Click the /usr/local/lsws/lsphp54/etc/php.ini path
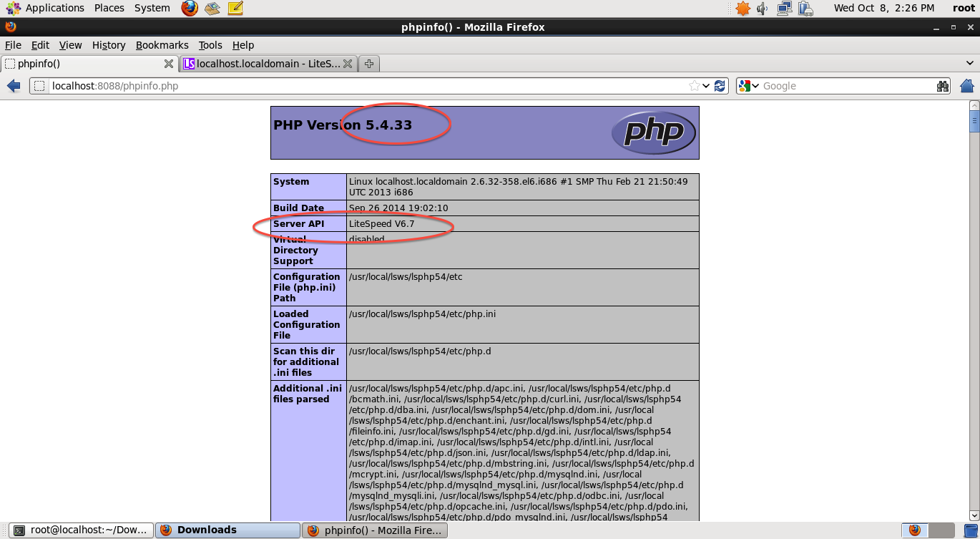The width and height of the screenshot is (980, 539). click(x=422, y=314)
